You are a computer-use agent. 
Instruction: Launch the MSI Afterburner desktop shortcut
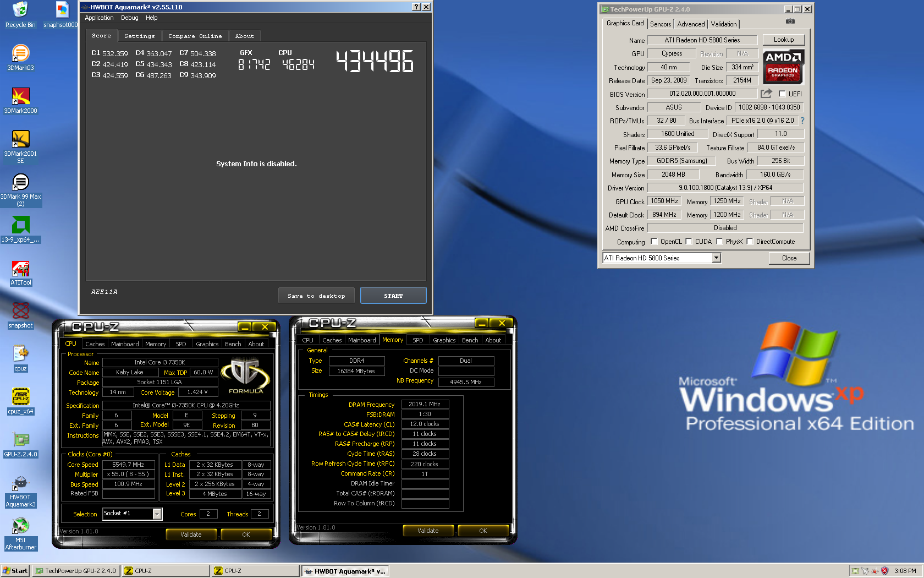coord(20,534)
